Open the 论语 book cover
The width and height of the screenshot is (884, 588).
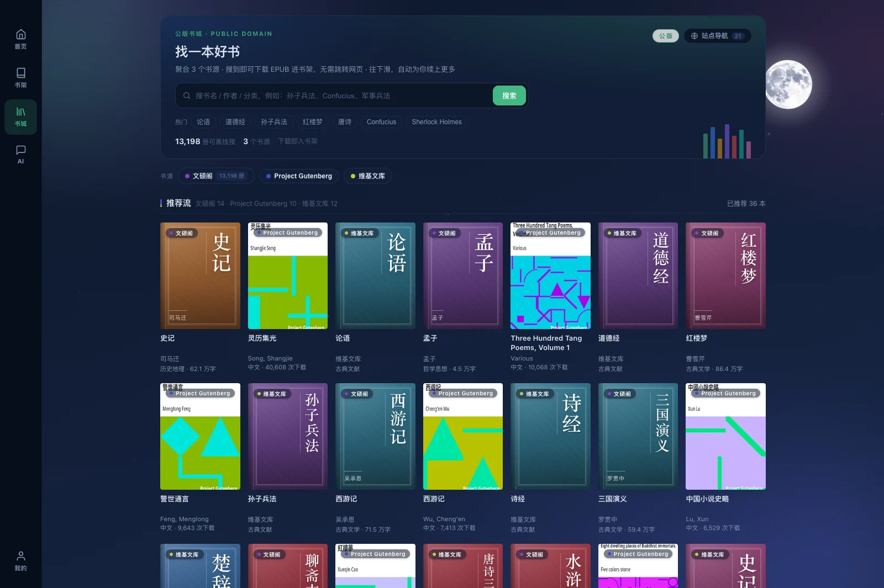(x=376, y=276)
